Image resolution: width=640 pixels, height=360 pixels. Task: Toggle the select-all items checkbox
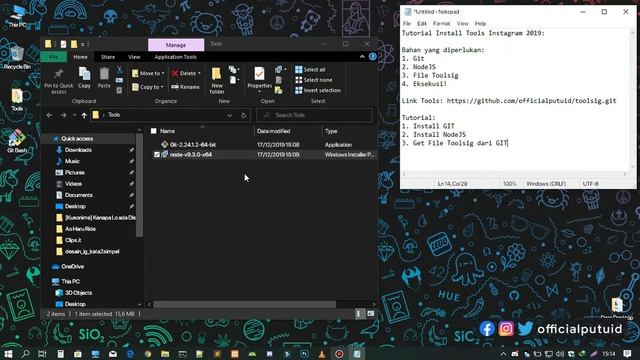click(x=153, y=131)
